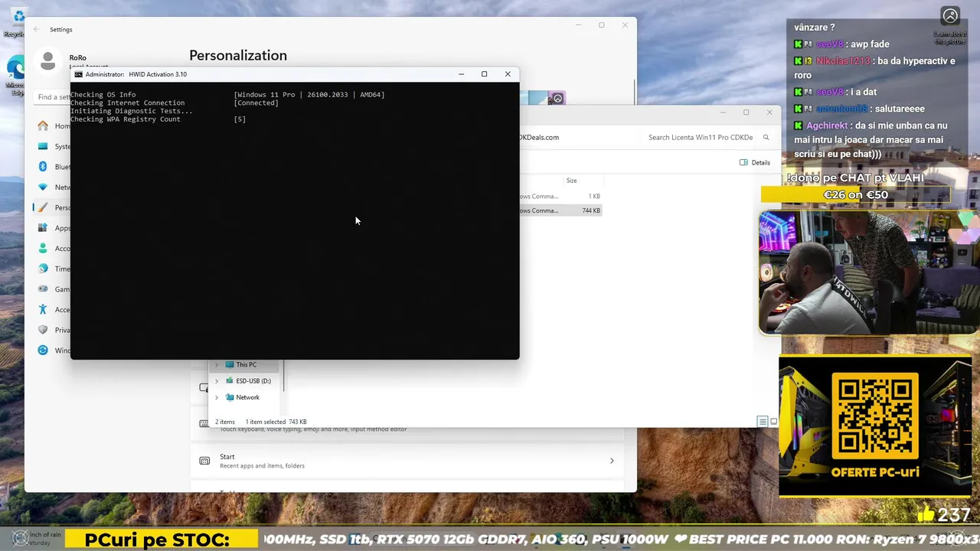Open Privacy shield icon in Settings
The height and width of the screenshot is (551, 980).
(43, 330)
